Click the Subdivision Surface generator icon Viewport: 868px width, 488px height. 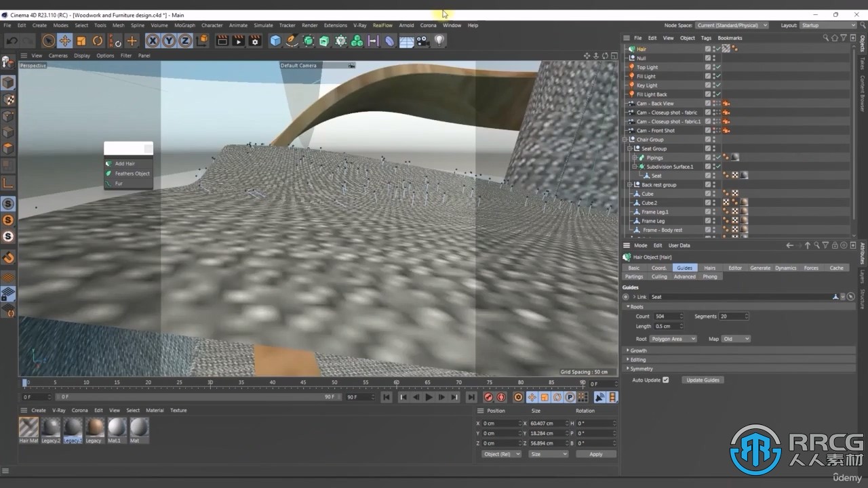point(309,41)
